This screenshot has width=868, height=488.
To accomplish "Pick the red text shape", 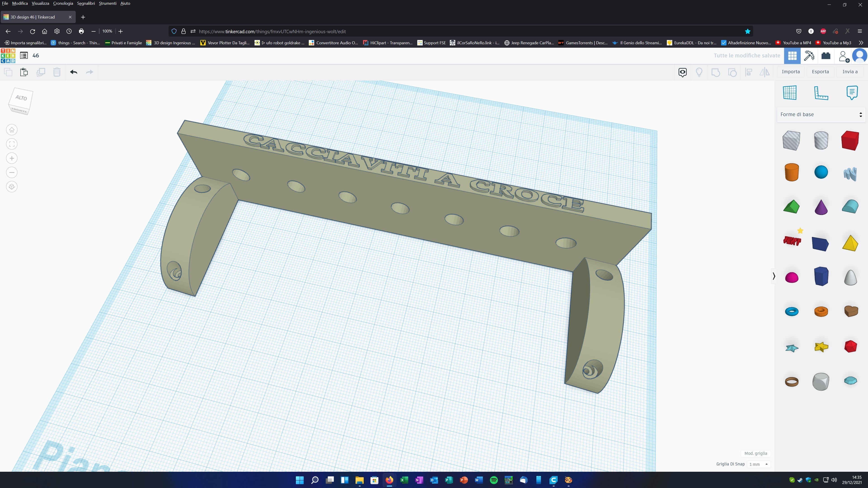I will pos(792,240).
